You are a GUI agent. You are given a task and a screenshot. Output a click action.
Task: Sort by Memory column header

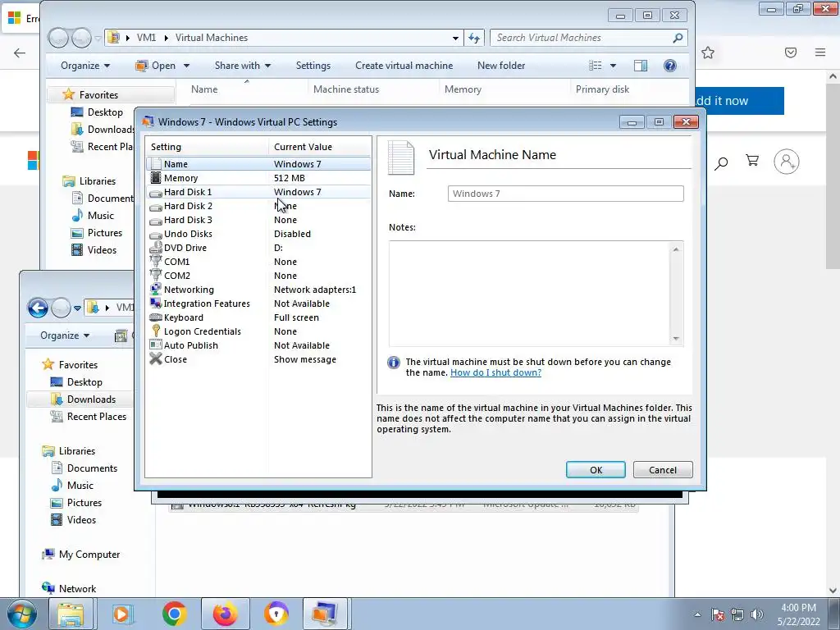coord(463,89)
